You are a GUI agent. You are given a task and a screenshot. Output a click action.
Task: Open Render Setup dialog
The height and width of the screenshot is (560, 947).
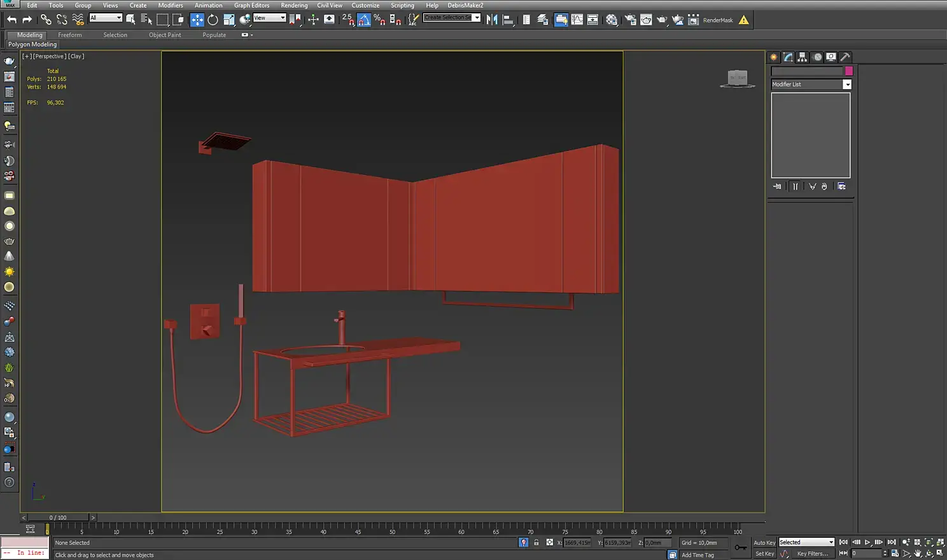click(630, 20)
